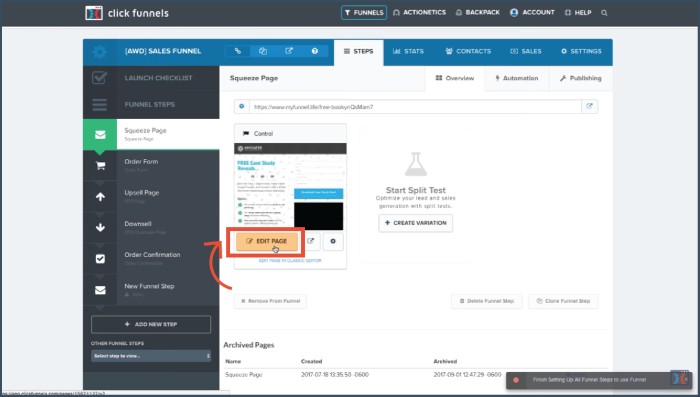
Task: Switch to the Settings tab
Action: click(x=581, y=51)
